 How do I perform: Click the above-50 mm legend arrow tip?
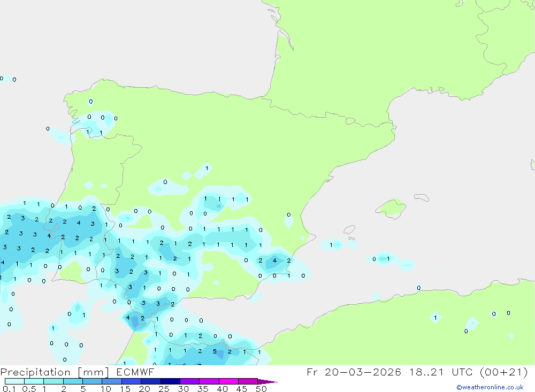tap(268, 382)
